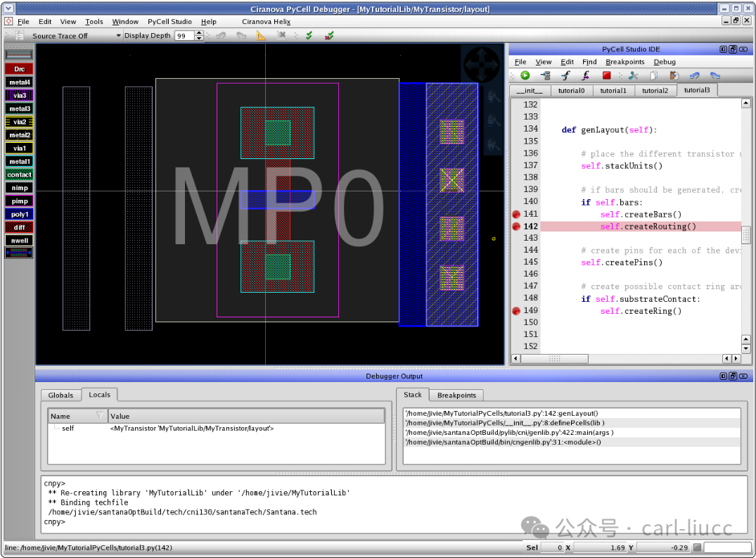
Task: Click the Debugger Output float panel icon
Action: coord(733,376)
